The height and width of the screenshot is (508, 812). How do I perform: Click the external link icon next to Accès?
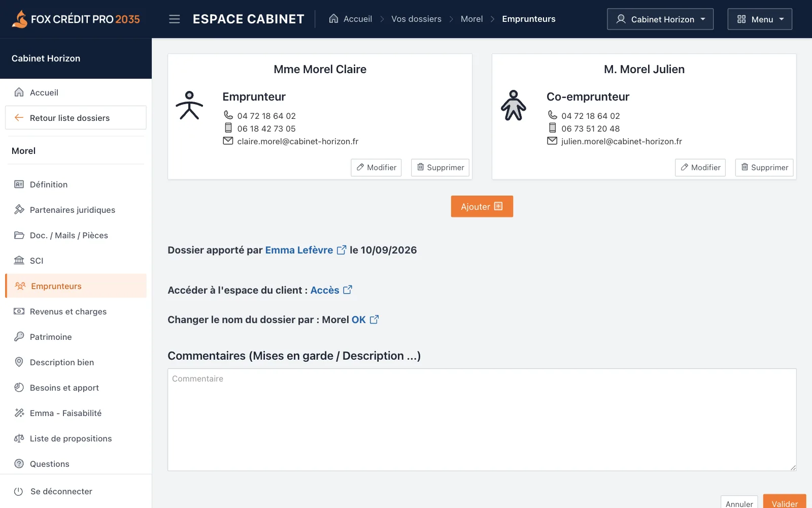click(x=348, y=290)
